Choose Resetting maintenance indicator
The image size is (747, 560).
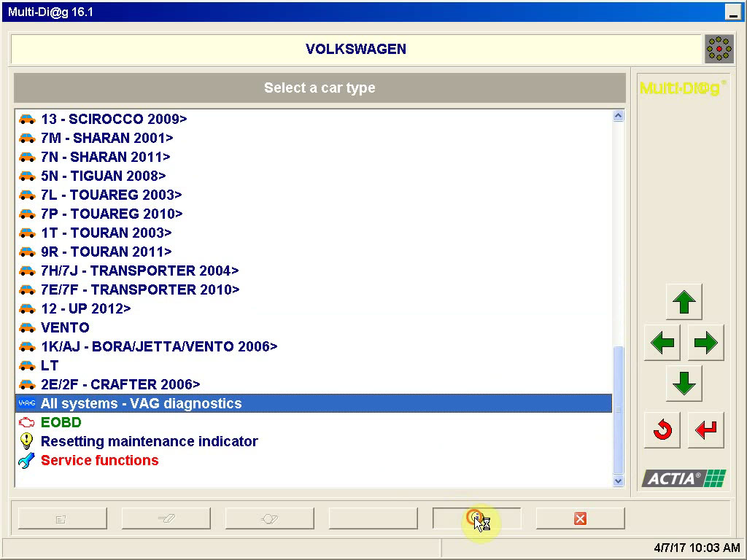pyautogui.click(x=149, y=441)
